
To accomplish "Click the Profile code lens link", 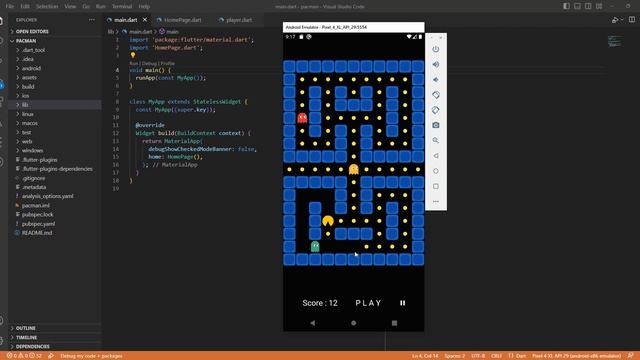I will coord(168,64).
